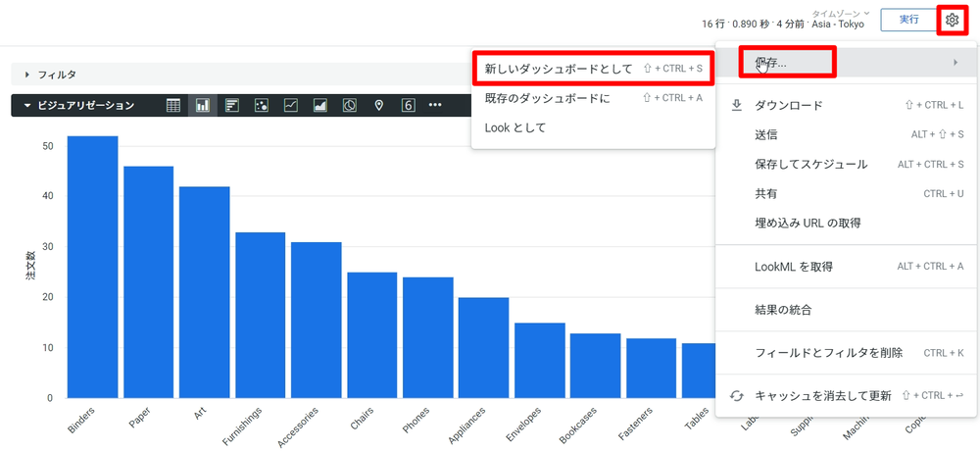Click the Furnishings bar in chart
This screenshot has height=451, width=980.
pos(260,315)
